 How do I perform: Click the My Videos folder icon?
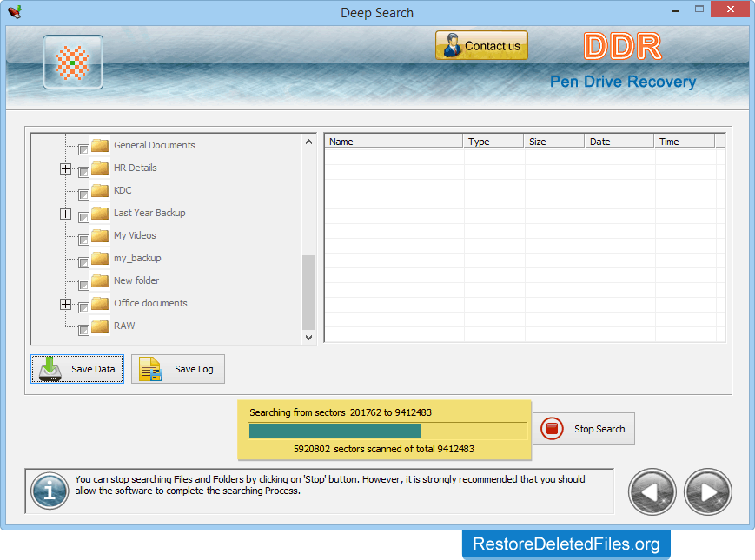click(x=100, y=235)
